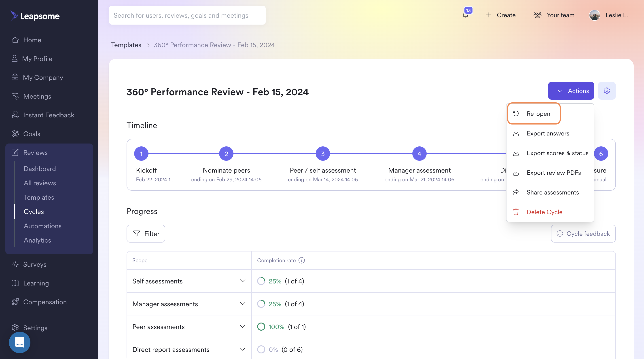
Task: Click the Filter funnel icon
Action: [x=136, y=234]
